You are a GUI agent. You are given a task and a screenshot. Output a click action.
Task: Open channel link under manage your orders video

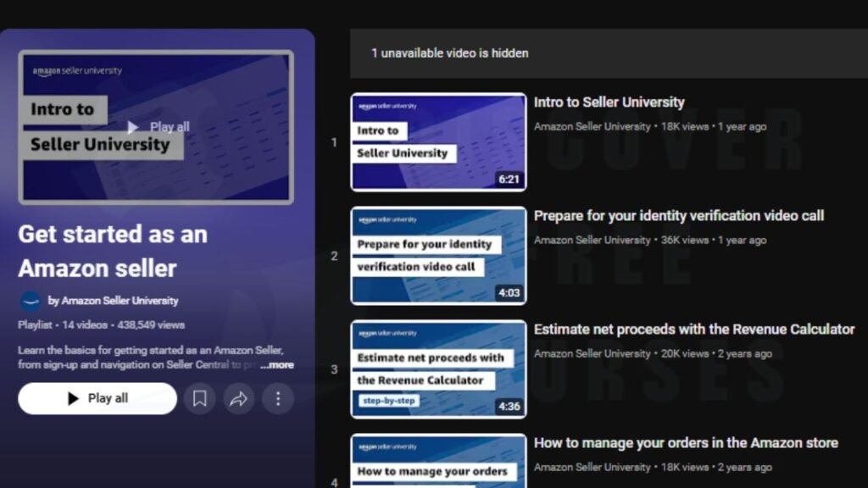coord(592,467)
